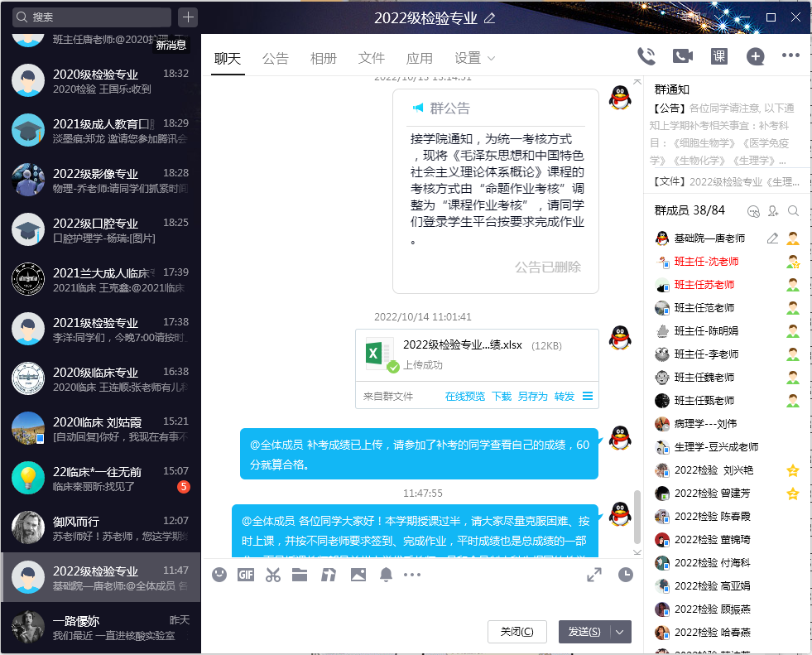The image size is (812, 655).
Task: Click the megaphone 群公告 icon
Action: coord(417,108)
